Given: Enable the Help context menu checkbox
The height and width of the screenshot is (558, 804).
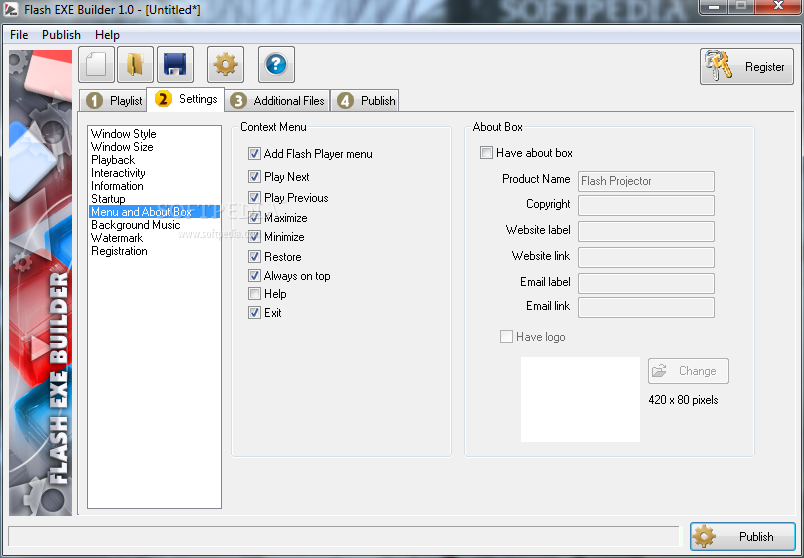Looking at the screenshot, I should [x=254, y=293].
